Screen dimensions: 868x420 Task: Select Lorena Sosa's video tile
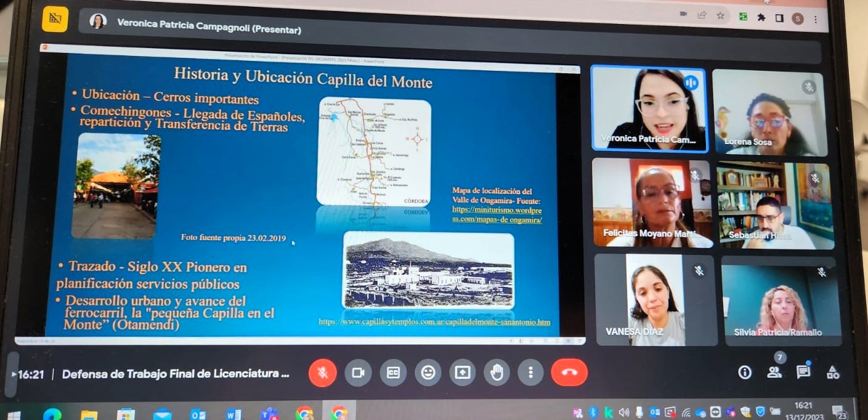click(x=769, y=112)
